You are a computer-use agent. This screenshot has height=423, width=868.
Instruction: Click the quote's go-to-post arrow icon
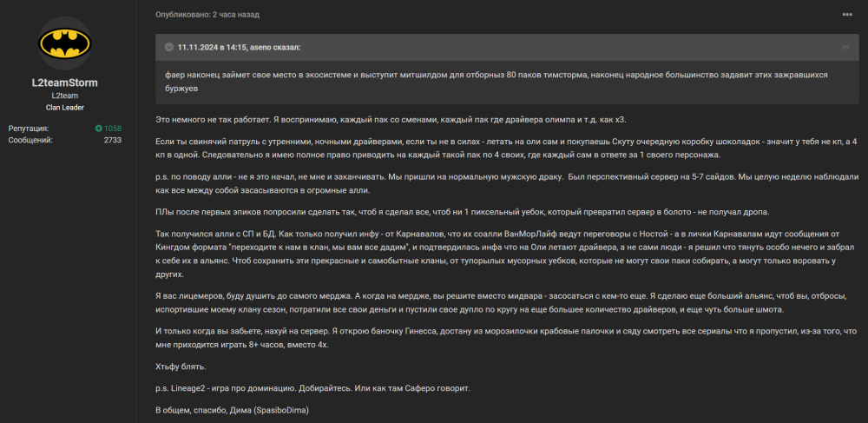[x=845, y=47]
